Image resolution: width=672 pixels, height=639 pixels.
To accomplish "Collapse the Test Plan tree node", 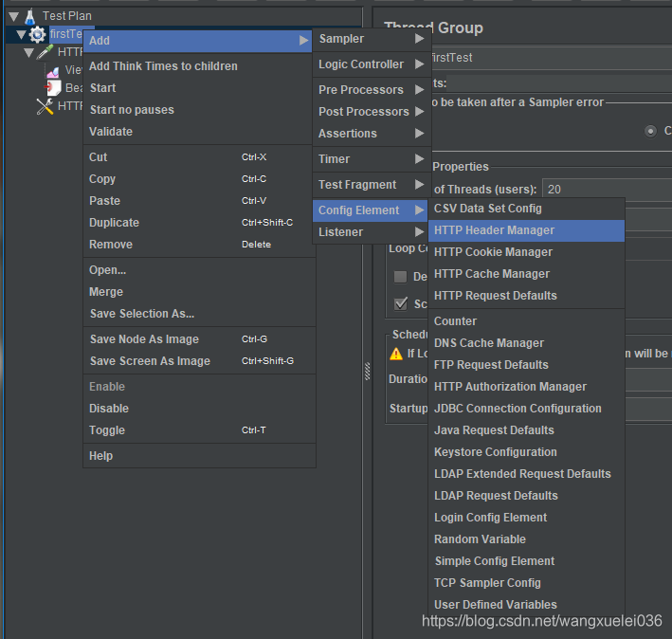I will (13, 16).
